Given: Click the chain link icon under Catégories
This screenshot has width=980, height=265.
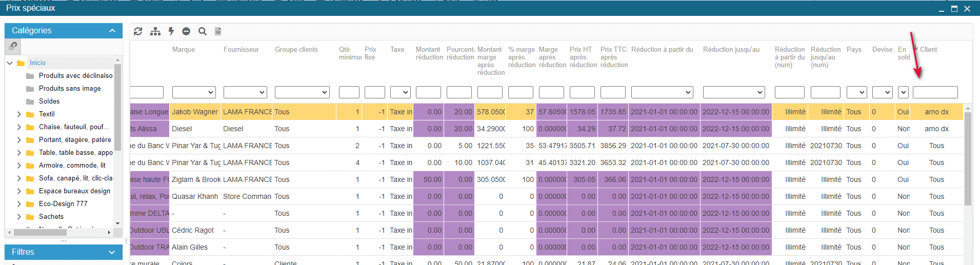Looking at the screenshot, I should click(x=13, y=46).
